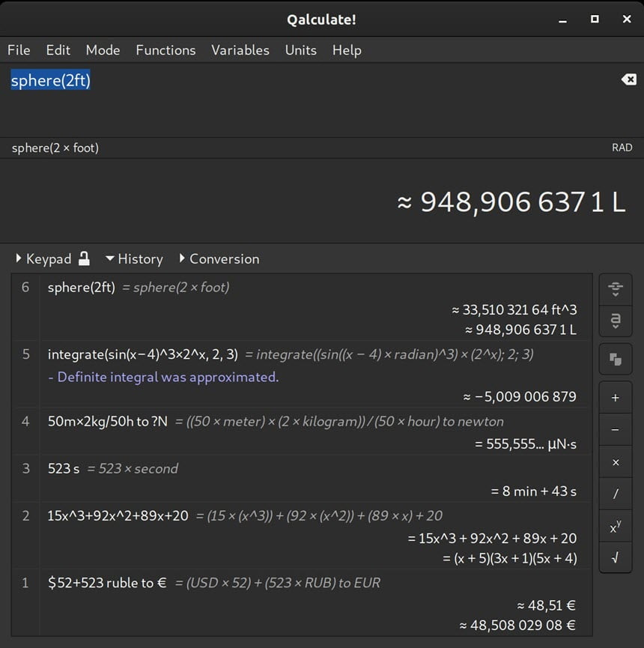644x648 pixels.
Task: Click the RAD angle unit indicator
Action: (622, 148)
